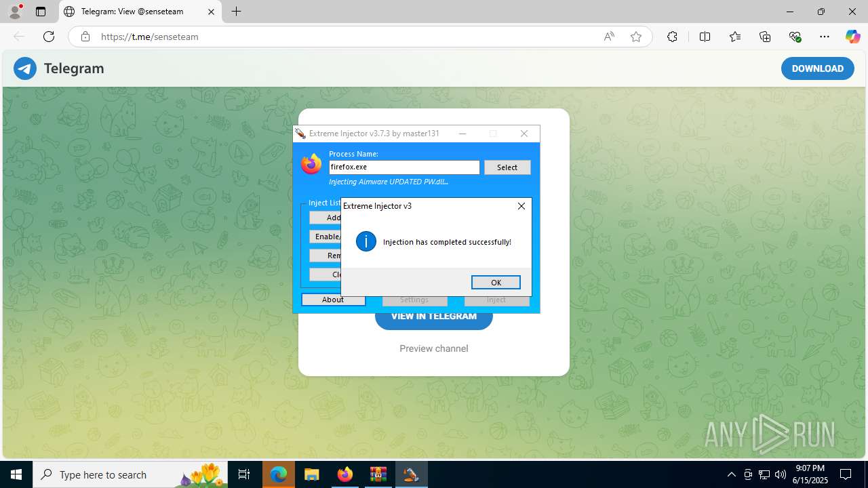868x488 pixels.
Task: Click the Firefox process icon in Extreme Injector
Action: coord(311,163)
